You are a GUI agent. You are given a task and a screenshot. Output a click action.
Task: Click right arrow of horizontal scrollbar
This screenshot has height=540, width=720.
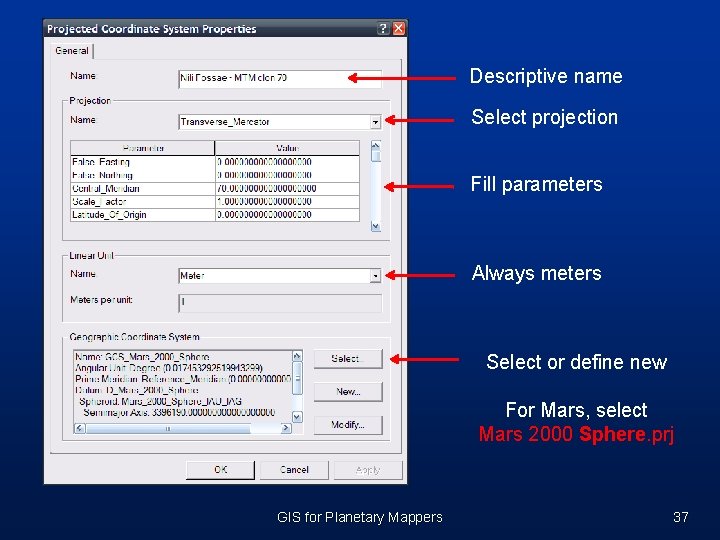(286, 428)
